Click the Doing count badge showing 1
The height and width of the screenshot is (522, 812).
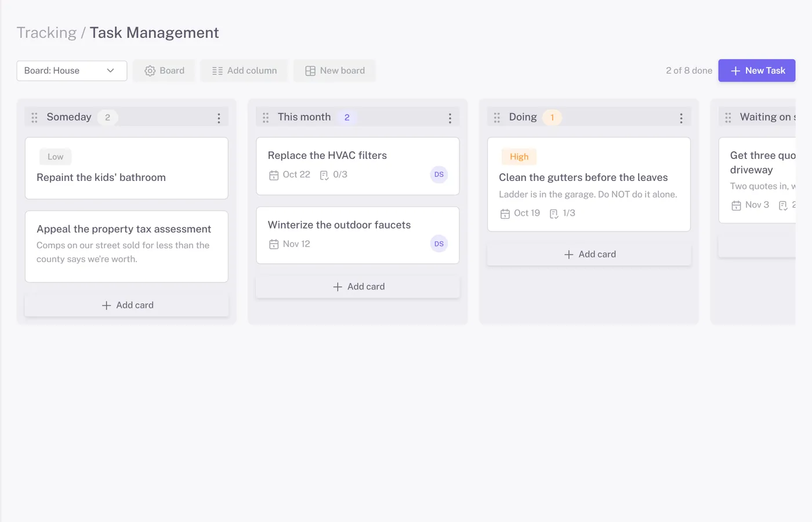[552, 117]
